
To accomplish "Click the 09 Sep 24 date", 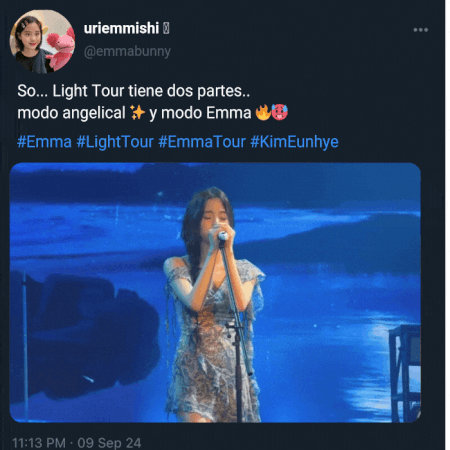I will click(109, 443).
